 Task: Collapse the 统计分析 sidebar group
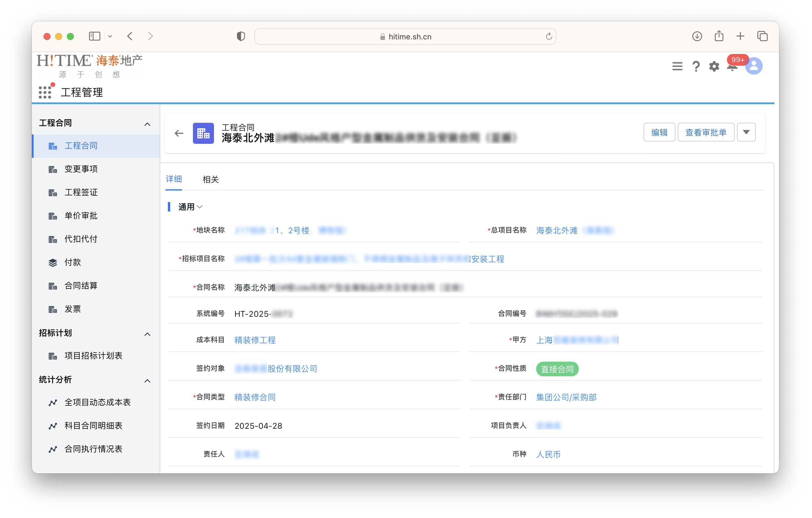tap(147, 381)
